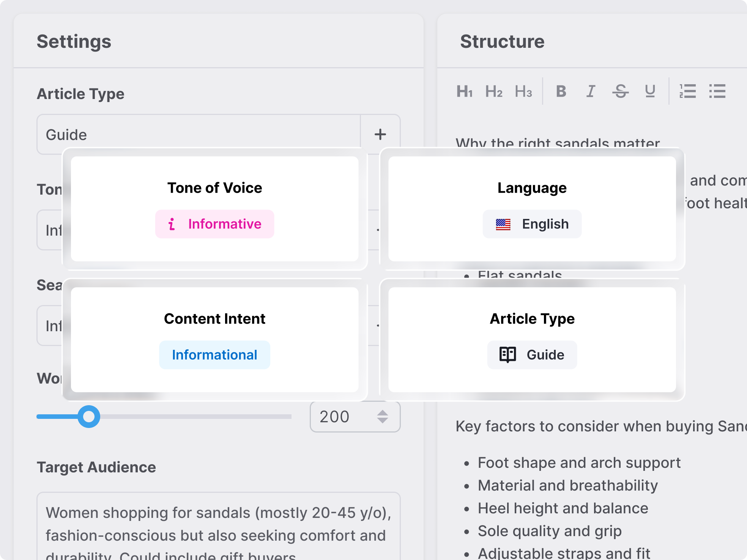Click the Language card title
Image resolution: width=747 pixels, height=560 pixels.
(x=532, y=188)
